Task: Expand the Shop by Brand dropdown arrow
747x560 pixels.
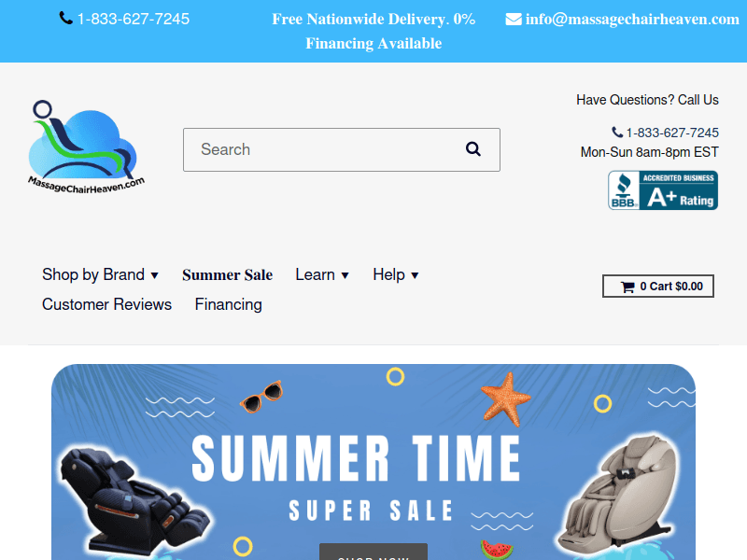Action: [x=154, y=275]
